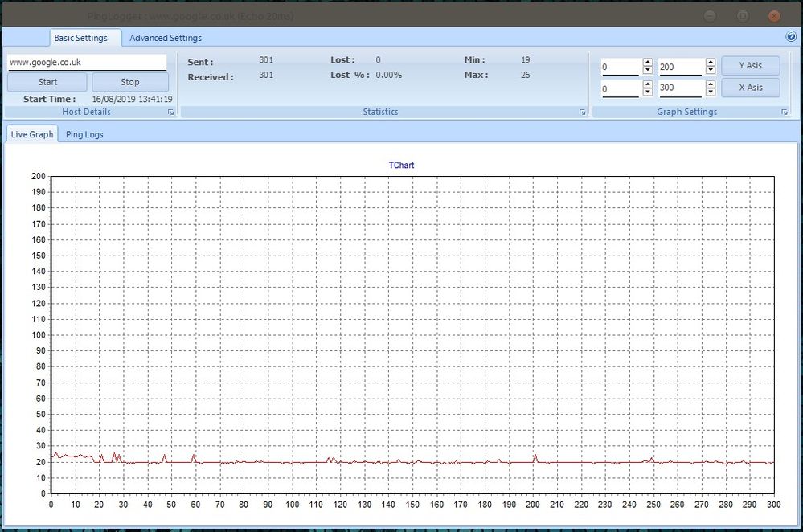Decrease X axis maximum below 300
This screenshot has height=532, width=803.
click(711, 92)
